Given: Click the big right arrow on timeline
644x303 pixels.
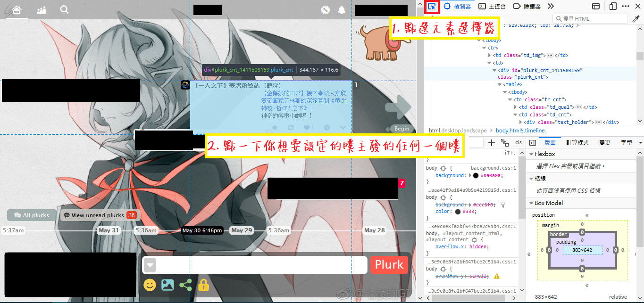Looking at the screenshot, I should (398, 108).
